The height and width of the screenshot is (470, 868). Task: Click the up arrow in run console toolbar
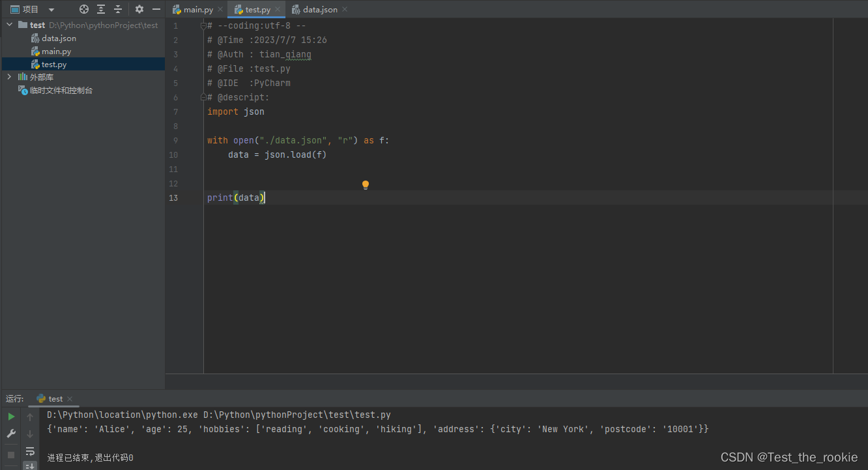(30, 417)
